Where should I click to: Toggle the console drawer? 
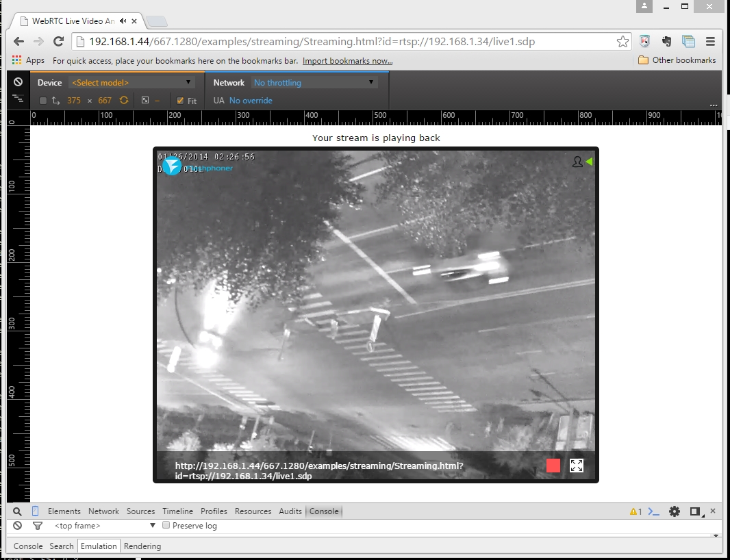pyautogui.click(x=654, y=511)
